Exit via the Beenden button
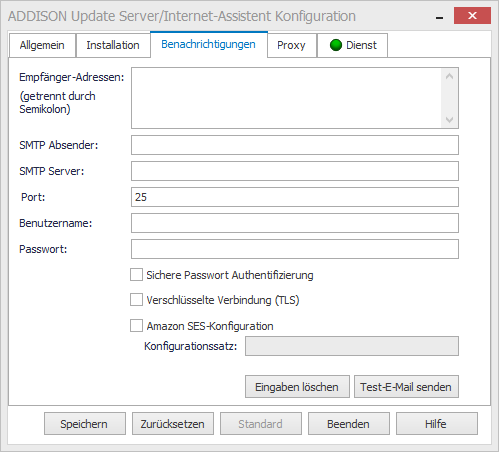 tap(349, 424)
